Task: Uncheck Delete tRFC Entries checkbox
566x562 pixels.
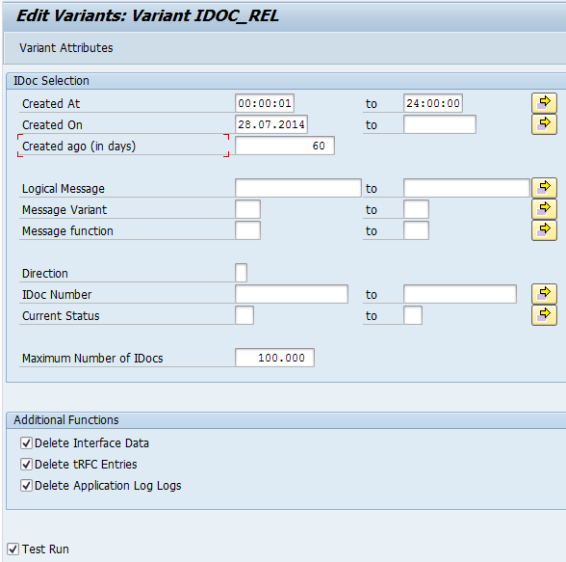Action: pos(26,464)
